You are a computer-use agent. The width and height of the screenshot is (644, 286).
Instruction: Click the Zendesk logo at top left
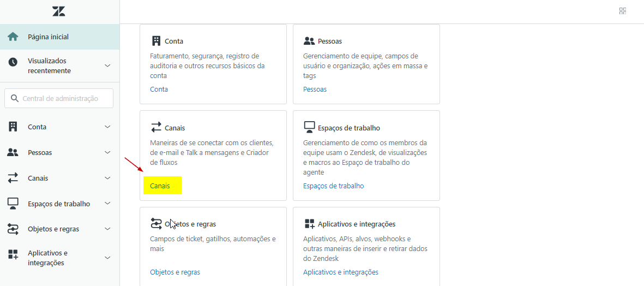(58, 11)
